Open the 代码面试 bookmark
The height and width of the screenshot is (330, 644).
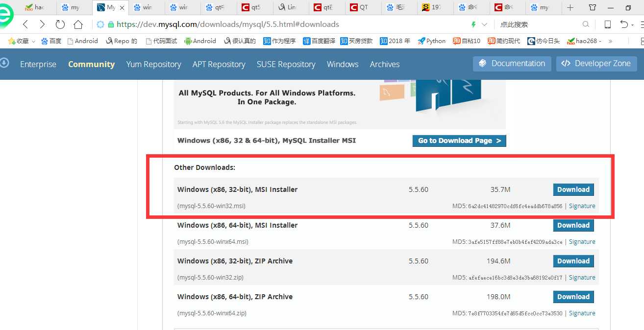pos(161,41)
